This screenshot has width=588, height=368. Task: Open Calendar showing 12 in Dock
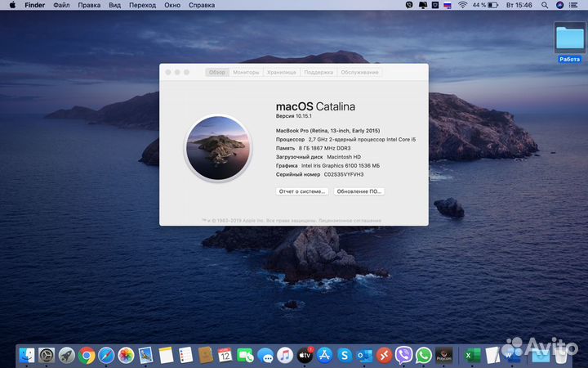(x=225, y=355)
